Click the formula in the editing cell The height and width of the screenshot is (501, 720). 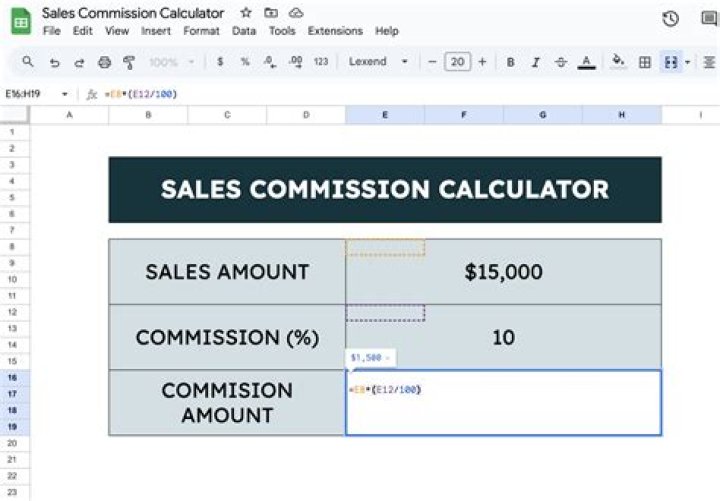coord(385,390)
